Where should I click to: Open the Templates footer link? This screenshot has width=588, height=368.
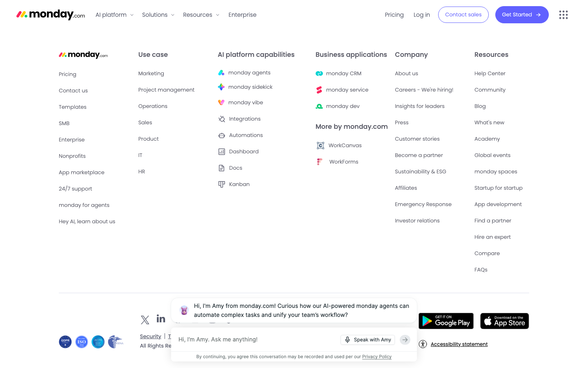[x=73, y=107]
